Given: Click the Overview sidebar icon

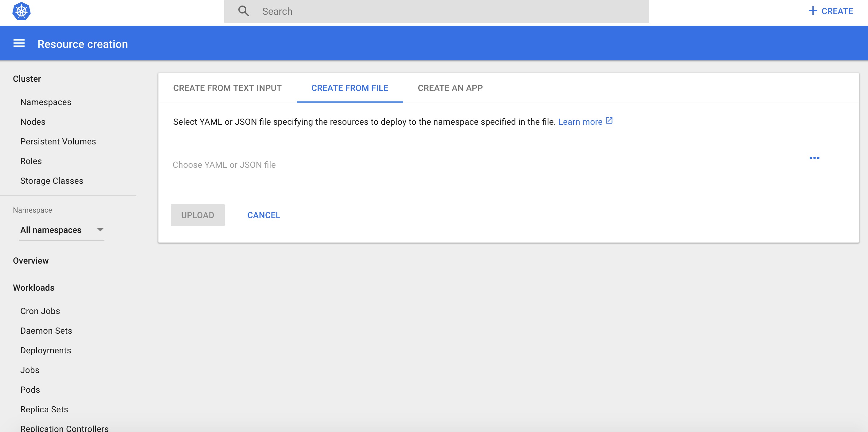Looking at the screenshot, I should 31,260.
